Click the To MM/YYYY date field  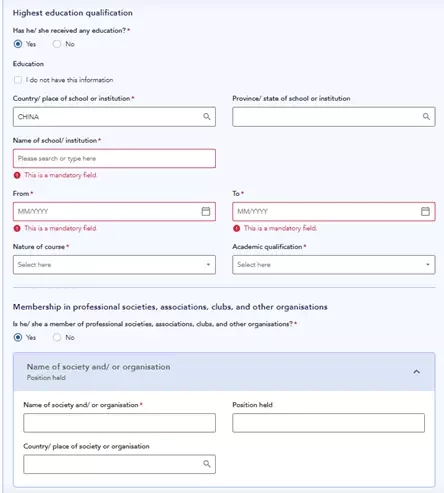click(334, 211)
